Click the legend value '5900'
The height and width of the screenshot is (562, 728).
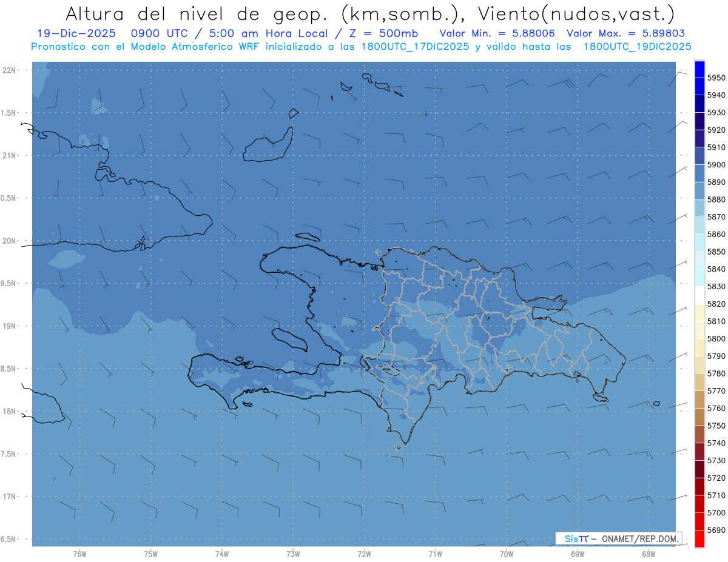[x=716, y=165]
